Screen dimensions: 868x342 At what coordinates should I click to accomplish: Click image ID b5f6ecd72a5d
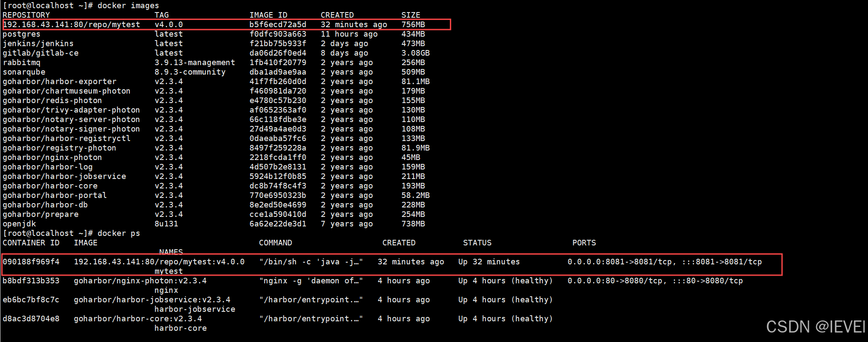pyautogui.click(x=278, y=25)
